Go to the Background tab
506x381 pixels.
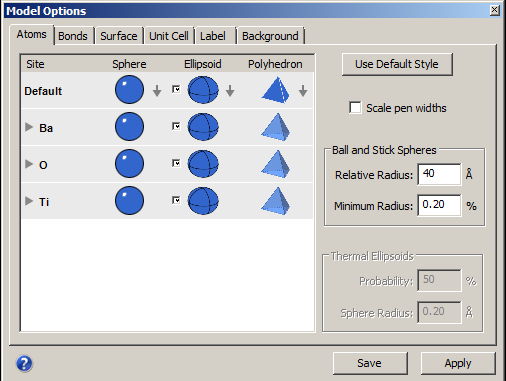pos(270,36)
